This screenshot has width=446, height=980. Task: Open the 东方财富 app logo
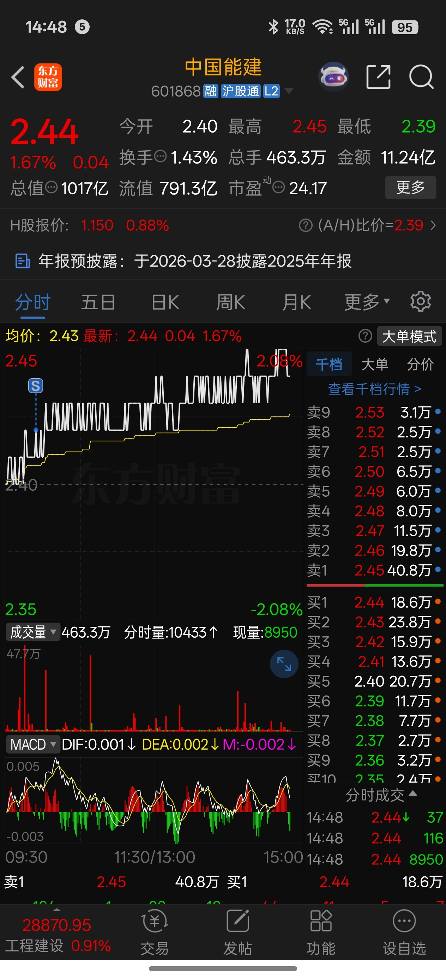click(x=48, y=77)
